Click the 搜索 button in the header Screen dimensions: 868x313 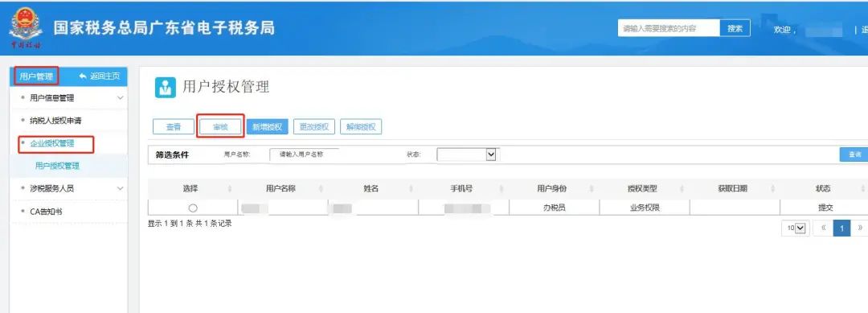(735, 28)
